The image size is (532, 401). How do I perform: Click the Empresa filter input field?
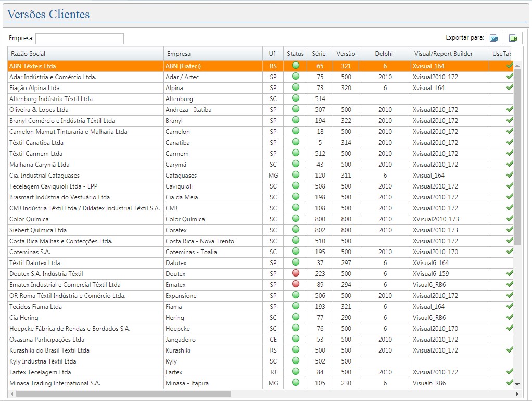(x=80, y=39)
